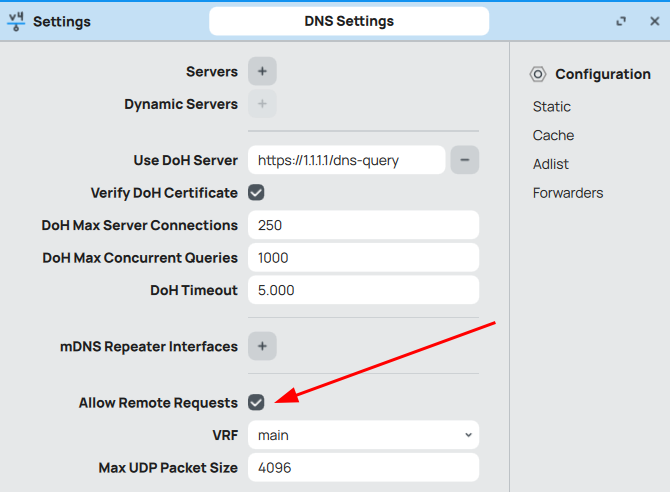Viewport: 670px width, 492px height.
Task: Open the Cache menu item
Action: coord(553,135)
